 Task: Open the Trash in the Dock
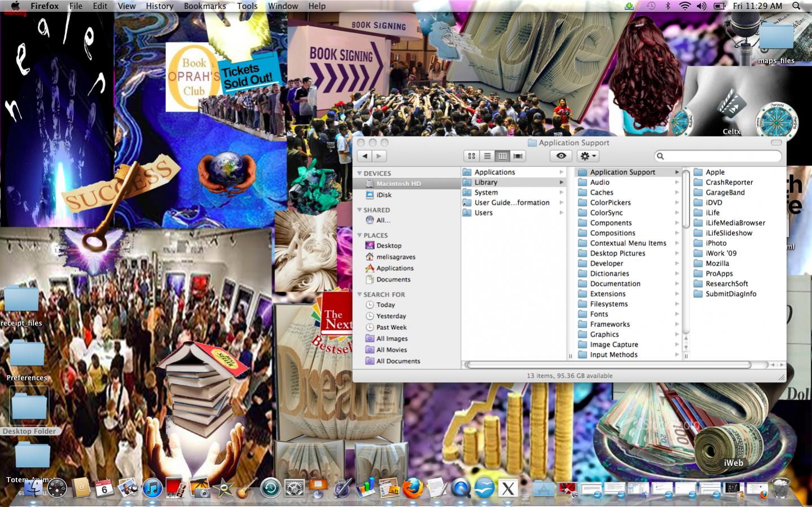tap(781, 488)
